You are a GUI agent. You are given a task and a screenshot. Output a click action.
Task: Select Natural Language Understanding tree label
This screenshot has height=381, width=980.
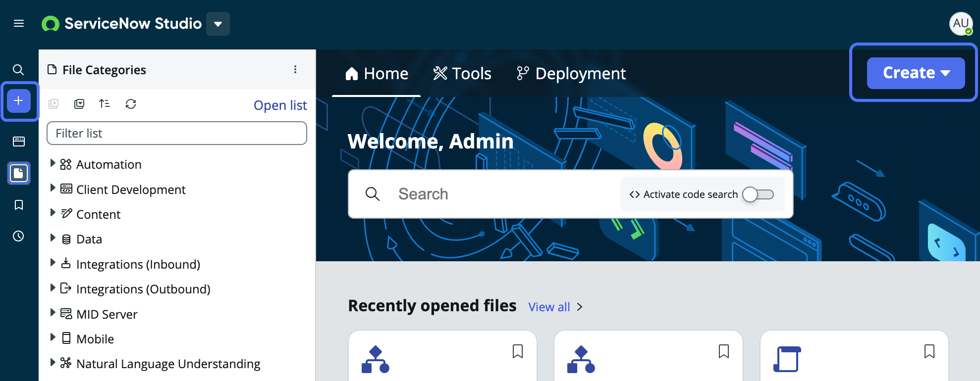[168, 364]
